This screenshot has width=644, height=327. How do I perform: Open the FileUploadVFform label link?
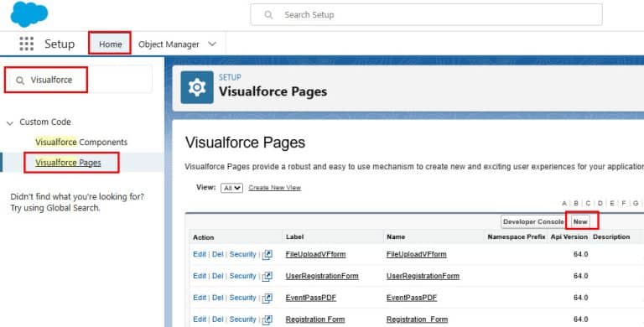click(316, 254)
